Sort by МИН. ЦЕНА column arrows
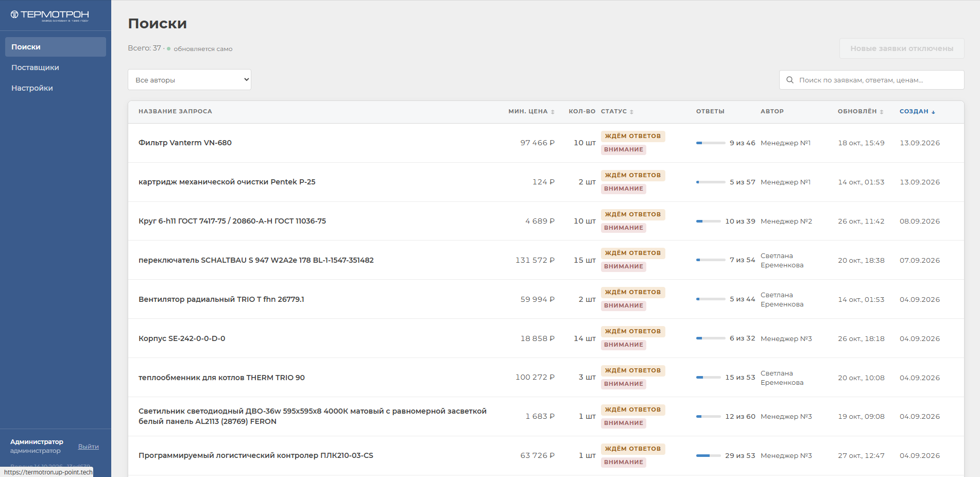 point(553,112)
